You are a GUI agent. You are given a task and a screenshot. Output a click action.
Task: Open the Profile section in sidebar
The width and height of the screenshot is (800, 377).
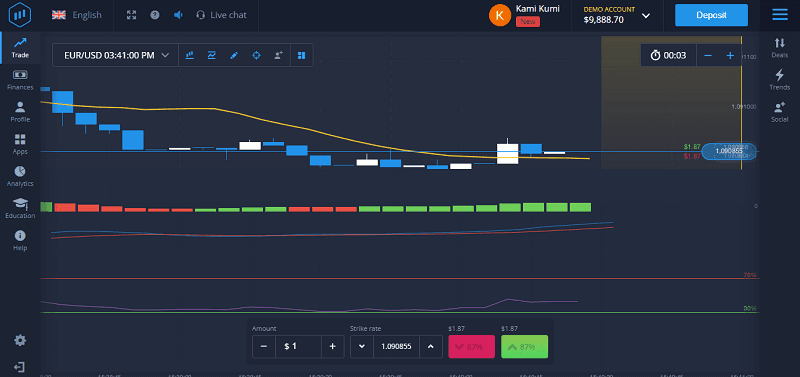(20, 112)
